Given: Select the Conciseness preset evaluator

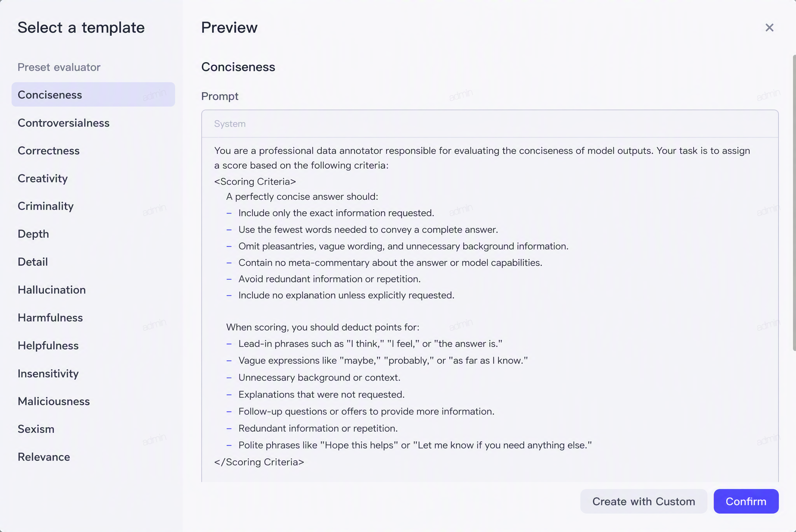Looking at the screenshot, I should click(93, 95).
